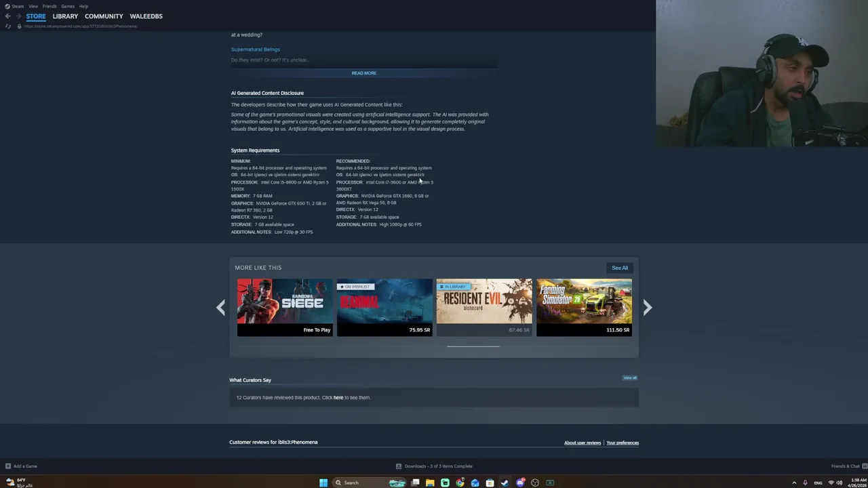The image size is (868, 488).
Task: Open the Supernatural Beings heading link
Action: pyautogui.click(x=256, y=49)
